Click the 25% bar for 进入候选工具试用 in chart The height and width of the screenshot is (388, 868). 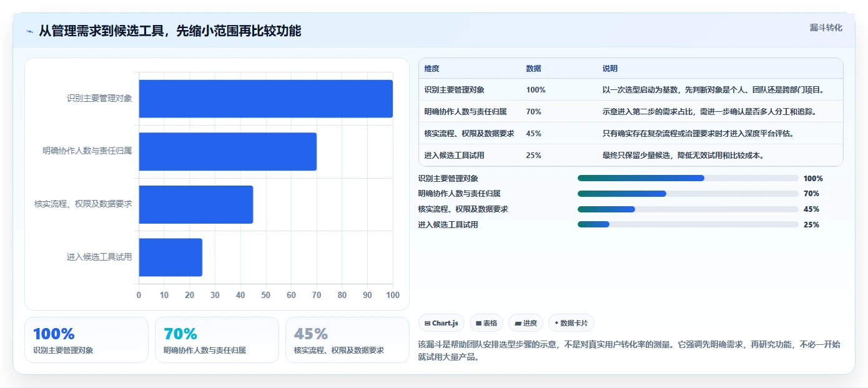pos(170,257)
